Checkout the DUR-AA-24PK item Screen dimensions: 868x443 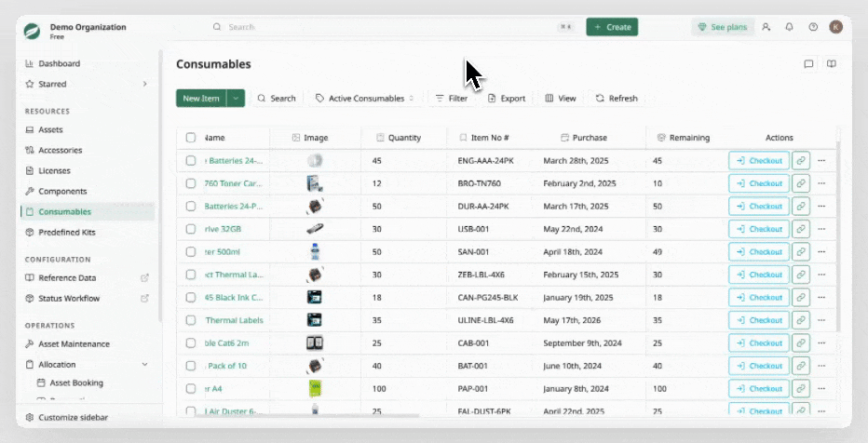pyautogui.click(x=759, y=206)
